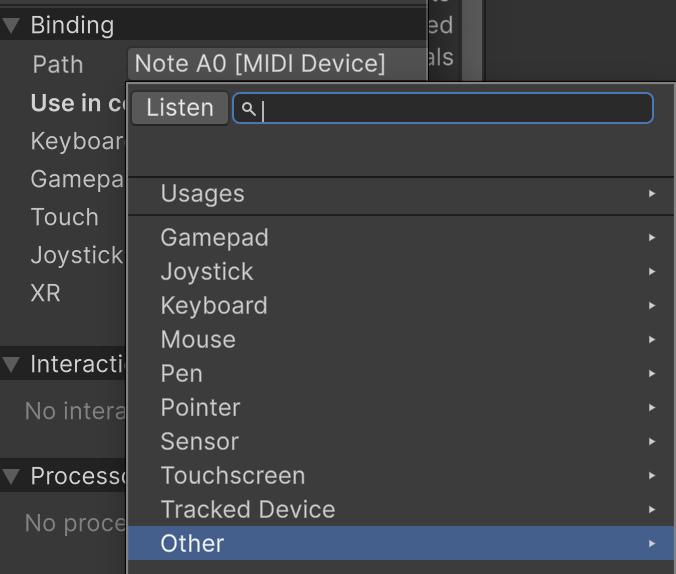Open the Gamepad device submenu

tap(214, 238)
